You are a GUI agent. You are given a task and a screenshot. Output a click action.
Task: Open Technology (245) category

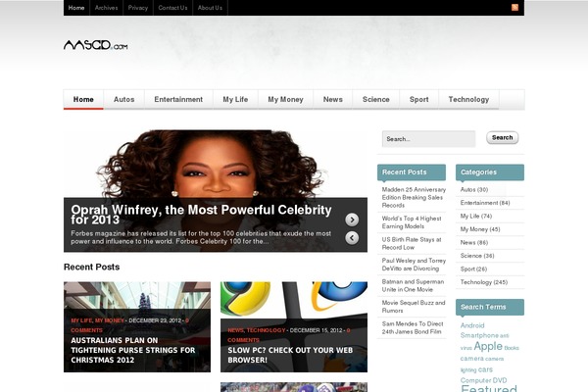tap(484, 282)
